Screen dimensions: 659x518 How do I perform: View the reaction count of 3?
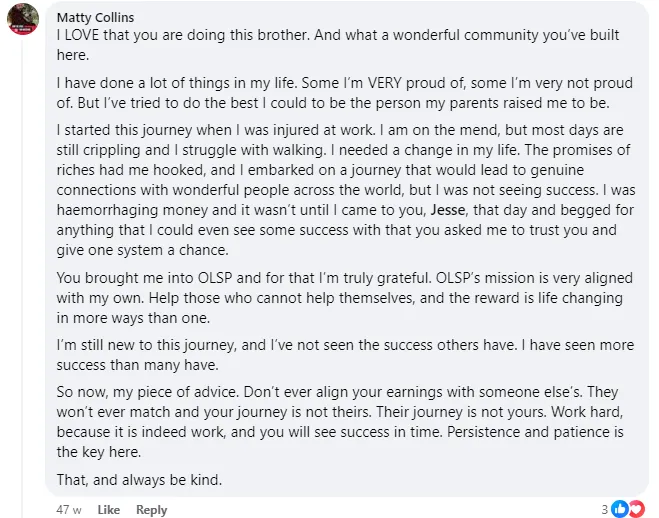(x=605, y=510)
